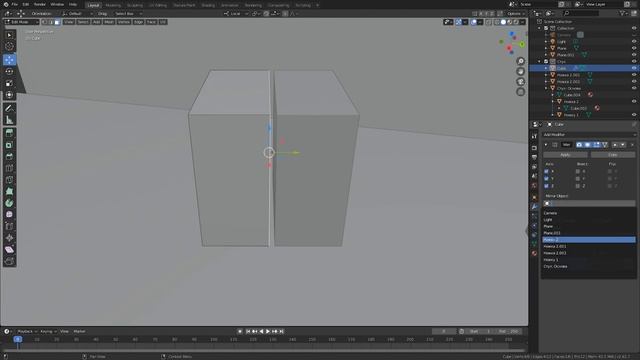Select the Inset Faces tool
640x360 pixels.
pyautogui.click(x=9, y=145)
